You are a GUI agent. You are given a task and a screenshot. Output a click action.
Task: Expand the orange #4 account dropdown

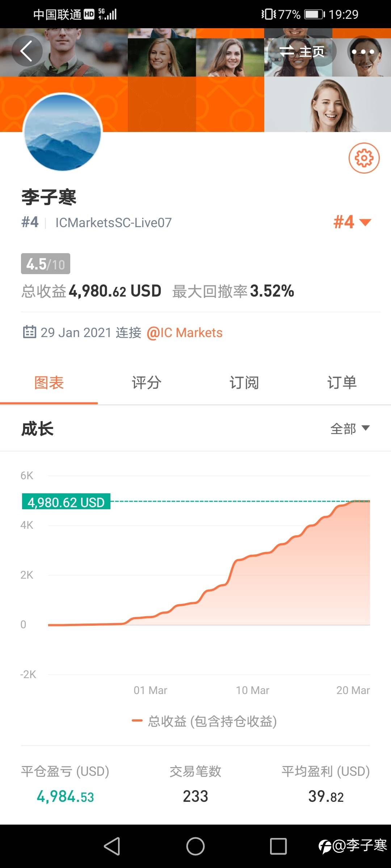click(x=352, y=222)
